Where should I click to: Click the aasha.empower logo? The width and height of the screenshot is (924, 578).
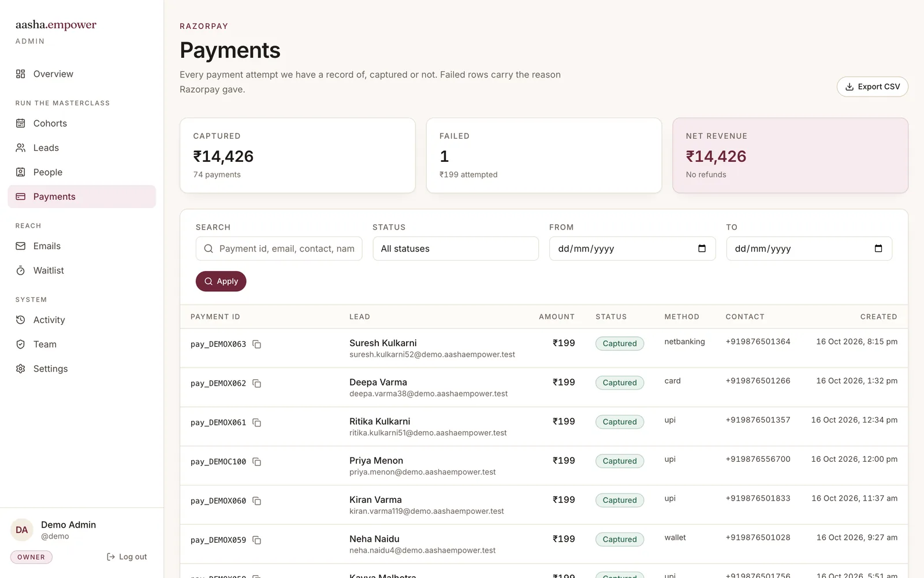click(x=56, y=25)
